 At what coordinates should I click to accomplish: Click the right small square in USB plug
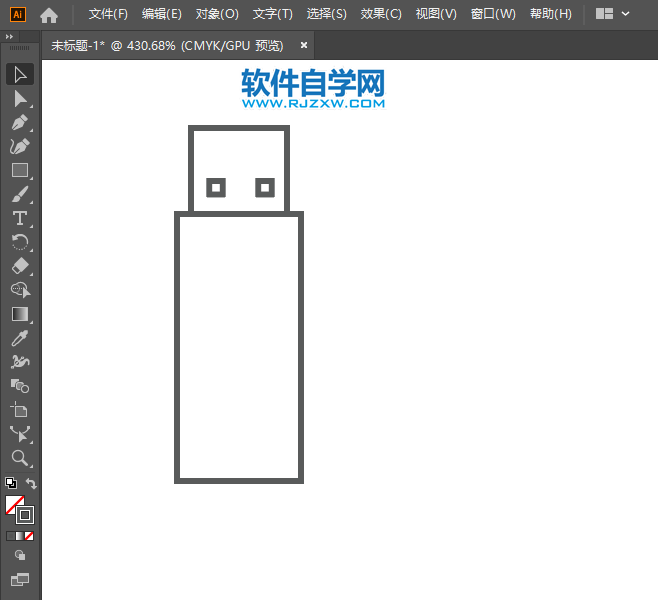pyautogui.click(x=265, y=188)
